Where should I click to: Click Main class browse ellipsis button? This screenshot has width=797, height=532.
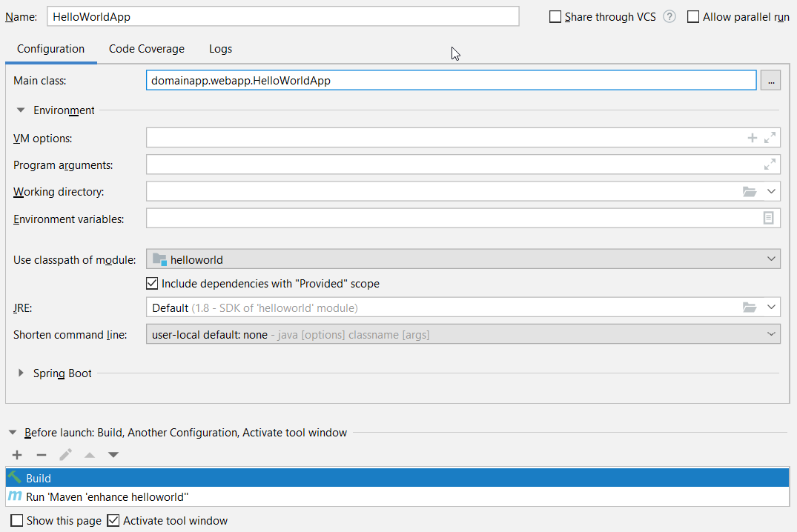pos(770,81)
